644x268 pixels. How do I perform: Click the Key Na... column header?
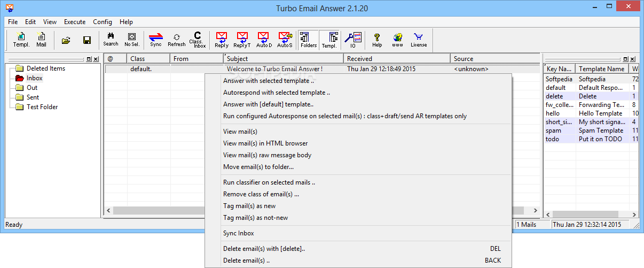pos(560,69)
